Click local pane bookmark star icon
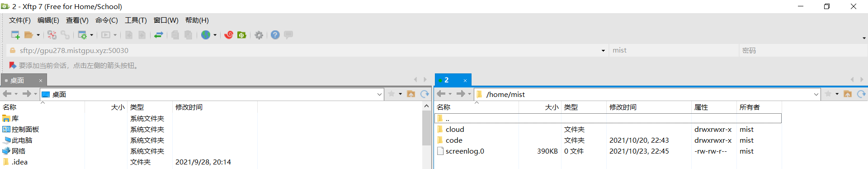Screen dimensions: 868x169 point(392,94)
